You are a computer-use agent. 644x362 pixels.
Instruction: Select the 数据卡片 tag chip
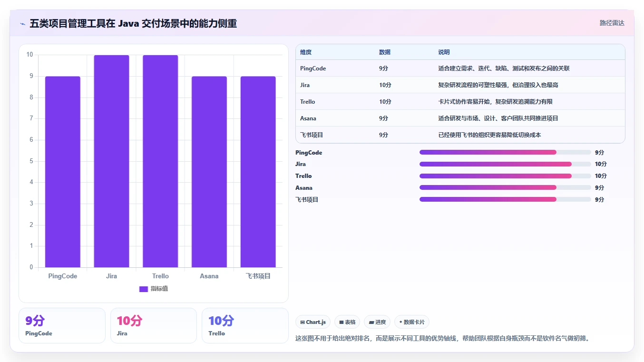pos(412,322)
